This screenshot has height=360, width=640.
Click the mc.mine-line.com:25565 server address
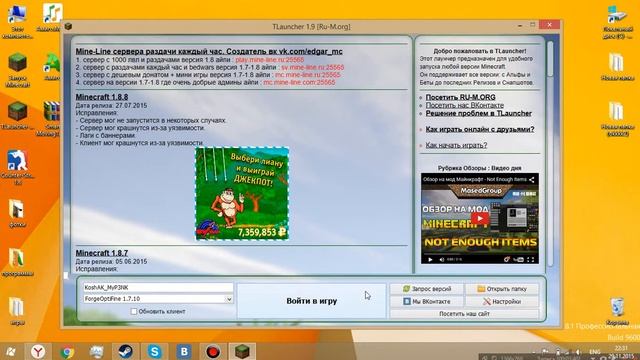click(299, 82)
